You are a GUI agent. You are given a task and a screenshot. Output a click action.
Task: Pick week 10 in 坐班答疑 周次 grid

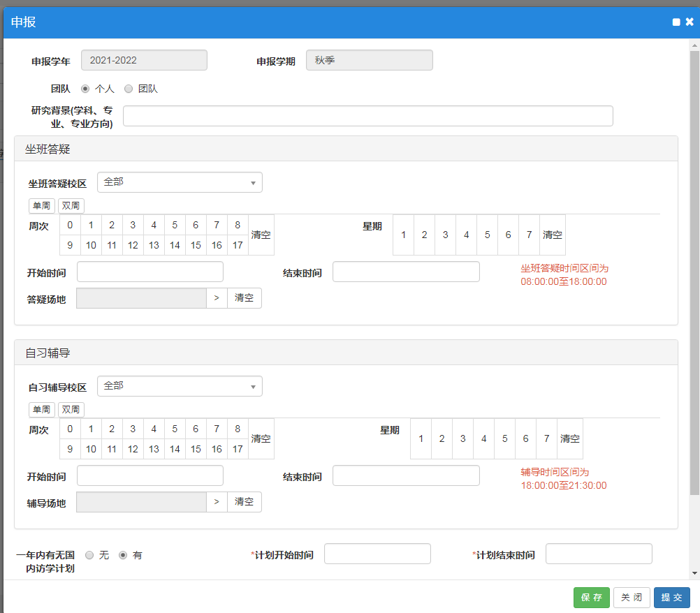[91, 245]
